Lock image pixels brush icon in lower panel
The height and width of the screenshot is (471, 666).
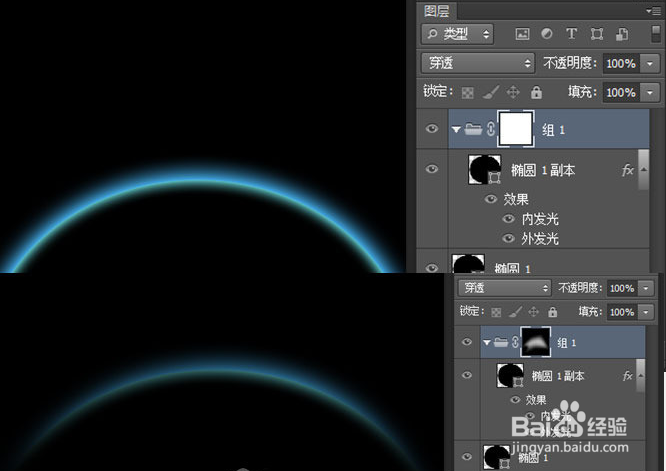[x=515, y=312]
